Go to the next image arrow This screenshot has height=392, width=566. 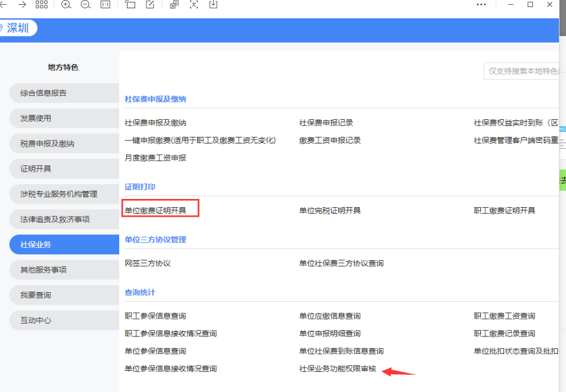point(22,5)
